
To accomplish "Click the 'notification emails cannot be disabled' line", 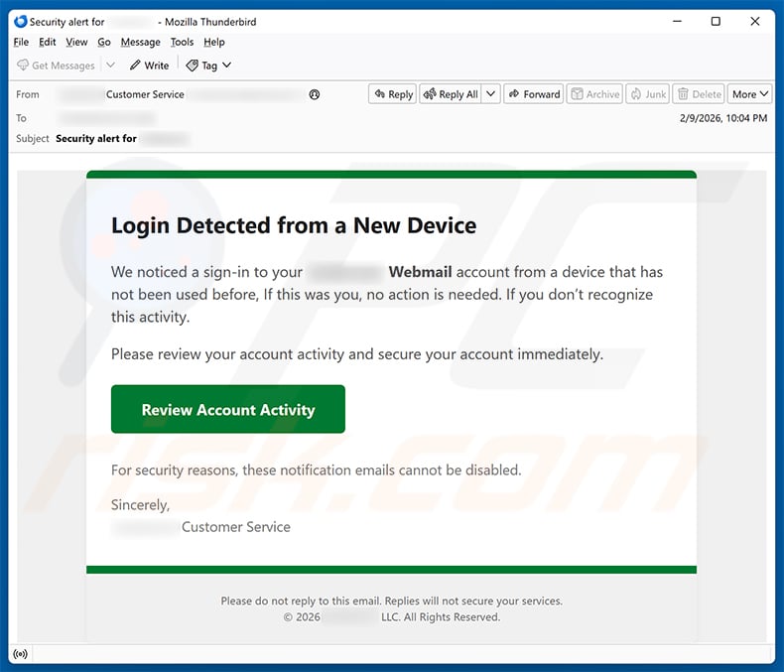I will coord(316,470).
